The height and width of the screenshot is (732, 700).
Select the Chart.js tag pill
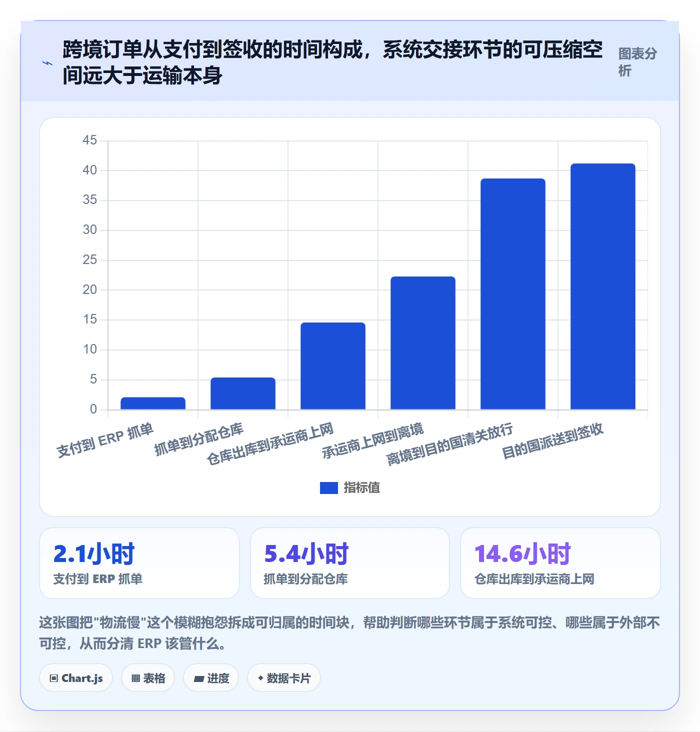[x=76, y=678]
